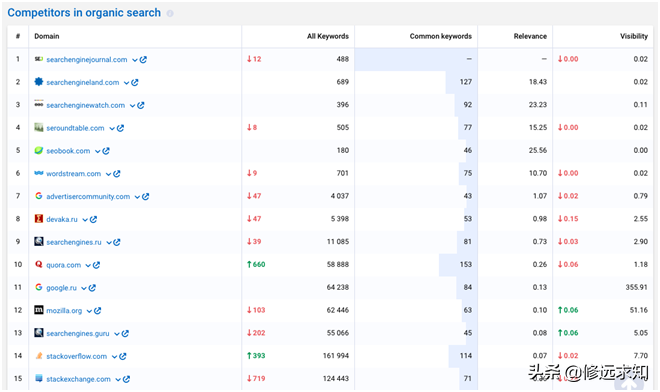Open external link icon for devaka.ru

pyautogui.click(x=93, y=219)
